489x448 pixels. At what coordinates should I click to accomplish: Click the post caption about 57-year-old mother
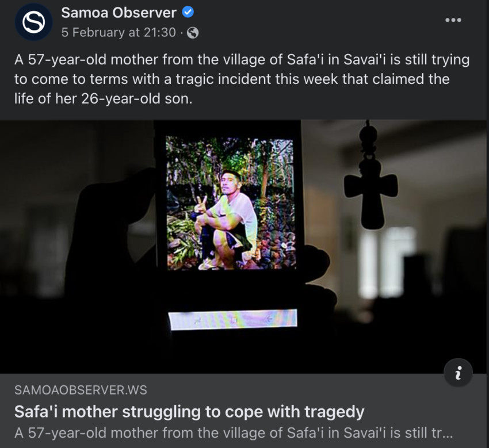[x=242, y=79]
